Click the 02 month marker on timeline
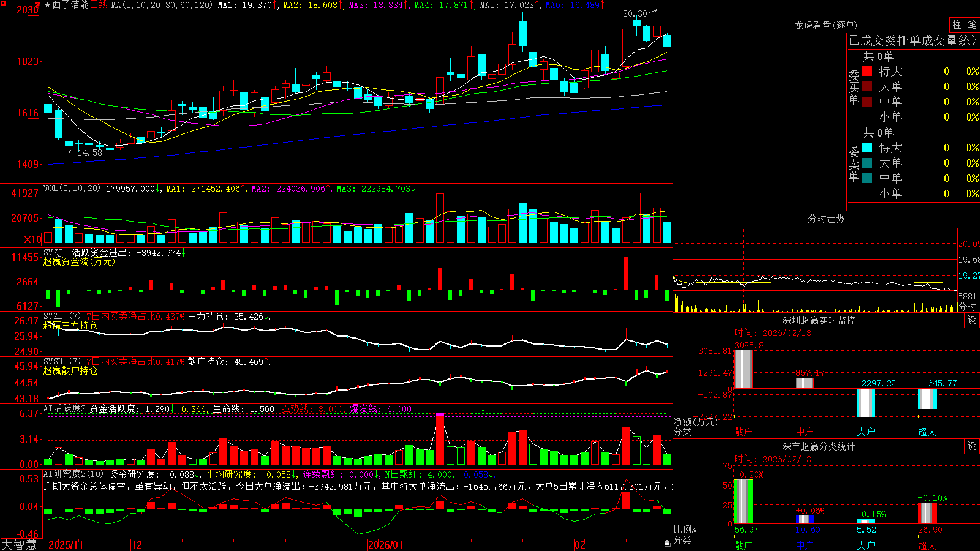The image size is (980, 551). [580, 545]
